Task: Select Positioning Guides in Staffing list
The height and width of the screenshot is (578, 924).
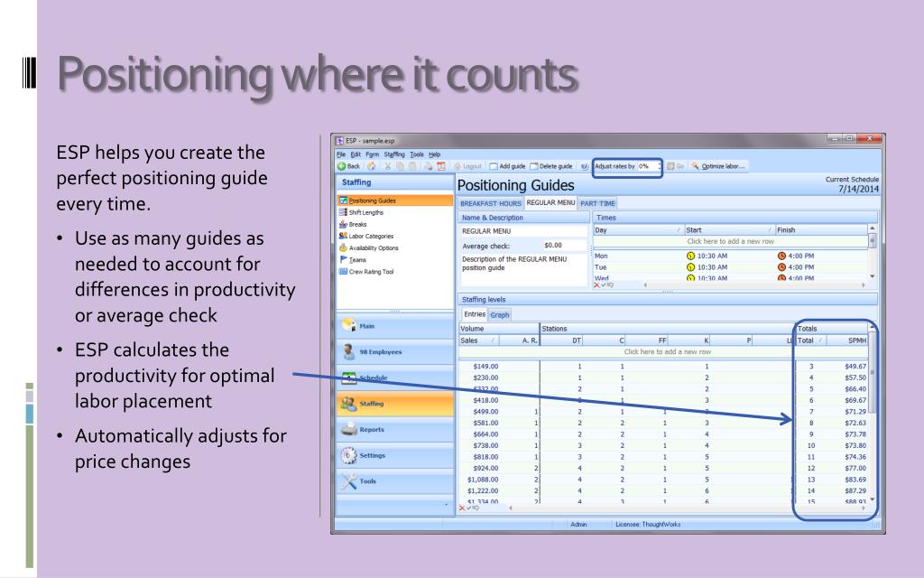Action: tap(395, 200)
